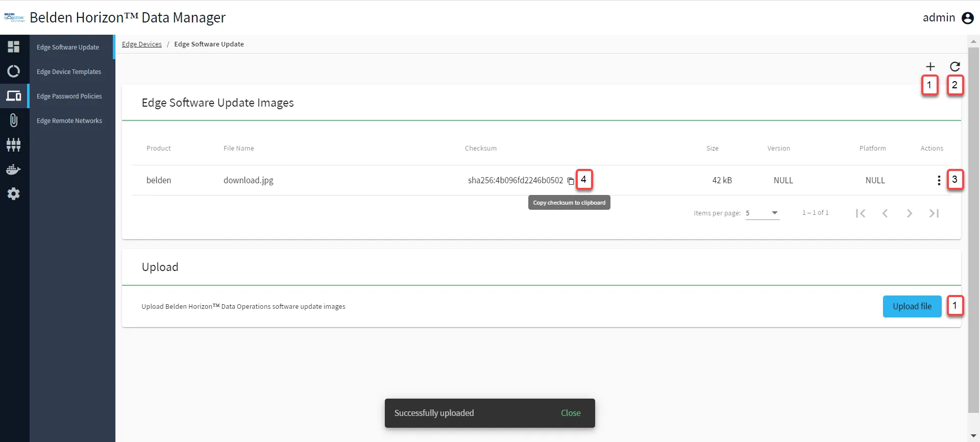The width and height of the screenshot is (980, 442).
Task: Go to last page of results
Action: [x=934, y=213]
